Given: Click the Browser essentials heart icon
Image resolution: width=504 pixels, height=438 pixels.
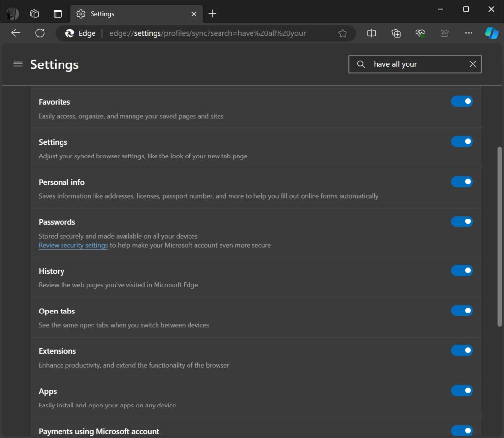Looking at the screenshot, I should click(x=420, y=33).
